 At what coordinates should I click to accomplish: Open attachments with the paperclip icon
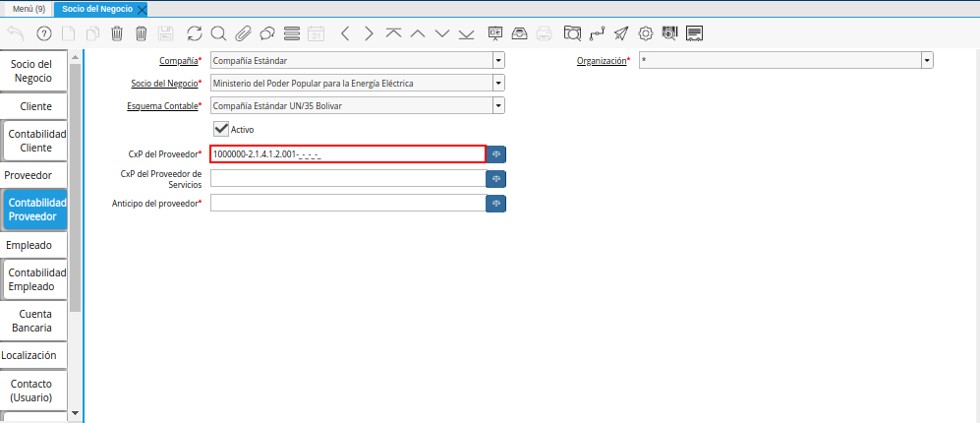[243, 33]
